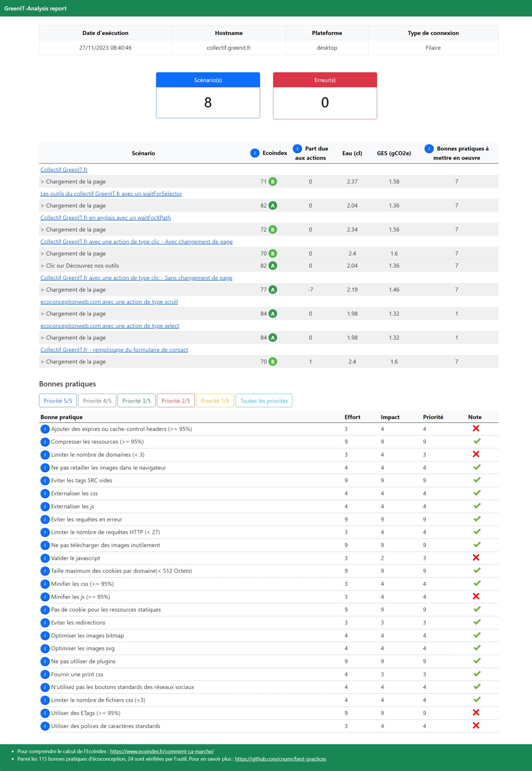
Task: Open info icon for Fournir une print css
Action: pyautogui.click(x=45, y=675)
